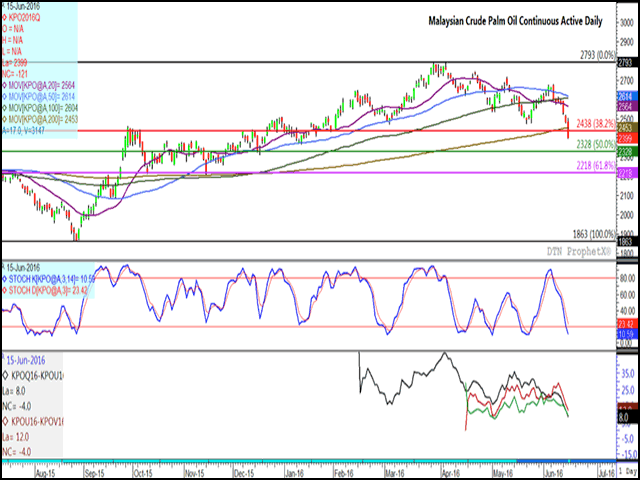Click the blue diamond of the 50-day MOV
Screen dimensions: 640x480
click(5, 97)
